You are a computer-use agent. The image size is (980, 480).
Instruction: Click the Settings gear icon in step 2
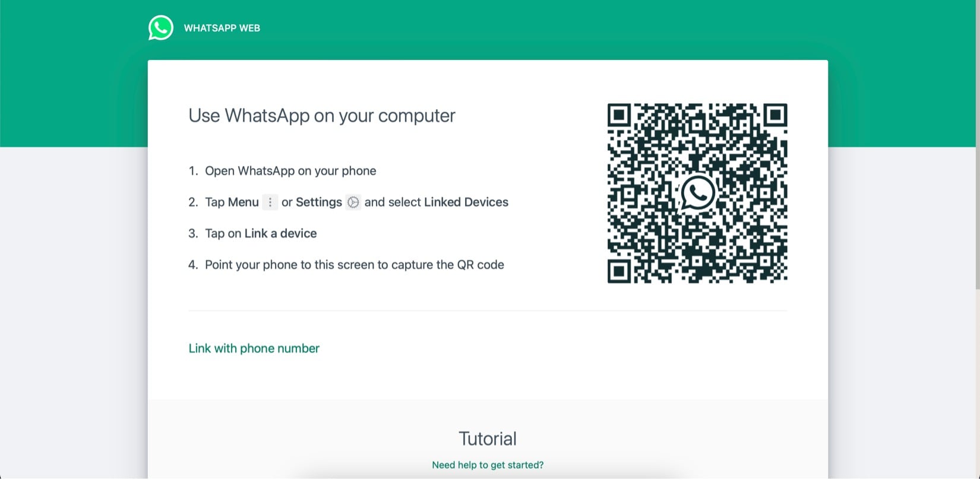click(x=353, y=202)
